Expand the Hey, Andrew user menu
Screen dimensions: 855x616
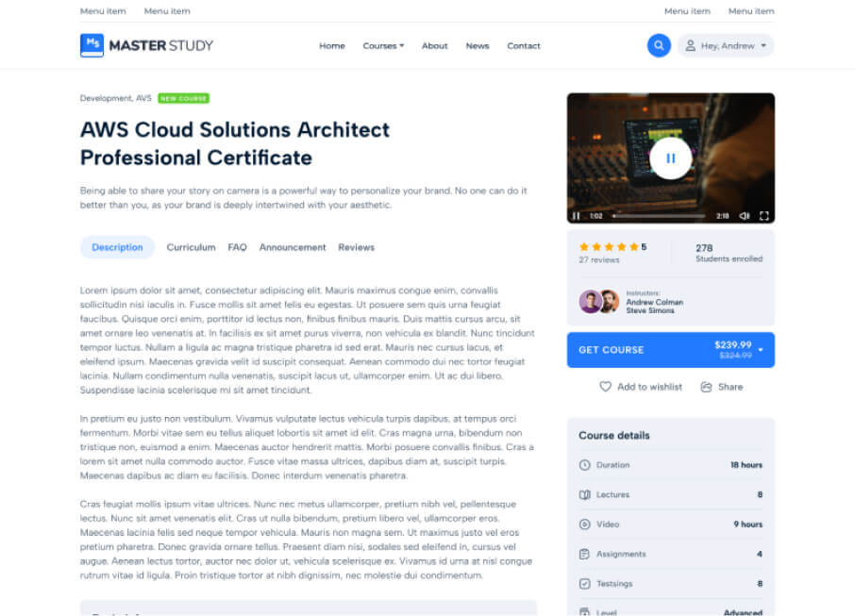[x=725, y=45]
